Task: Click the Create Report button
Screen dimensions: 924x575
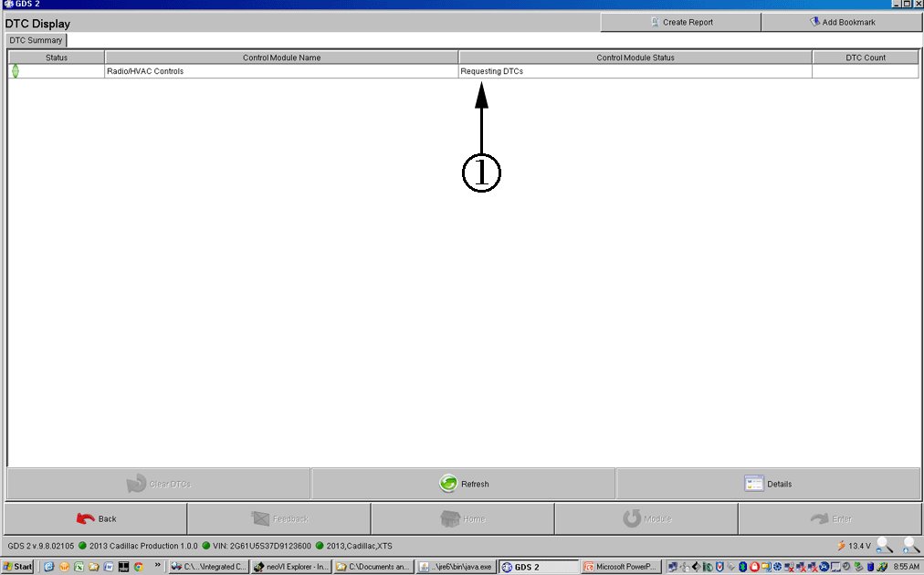Action: point(680,22)
